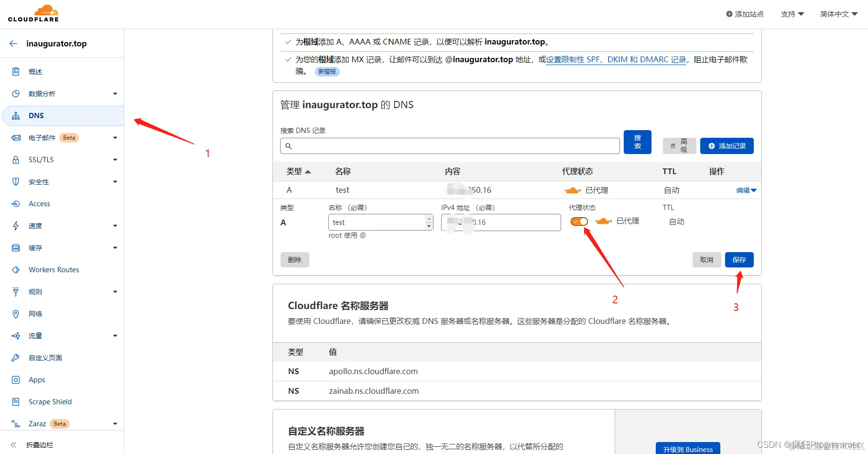Select Workers Routes in the sidebar
Image resolution: width=868 pixels, height=454 pixels.
pos(53,269)
